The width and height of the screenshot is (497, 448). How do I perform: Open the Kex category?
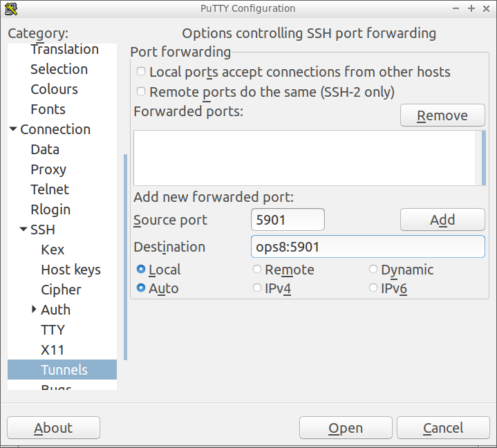coord(53,250)
